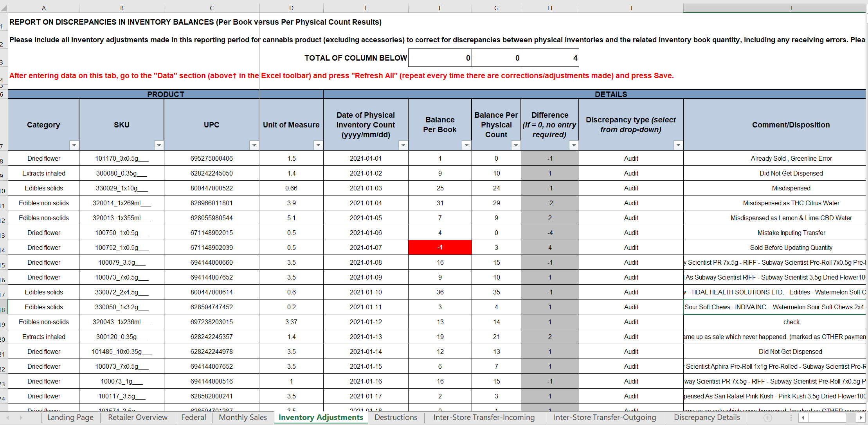Screen dimensions: 868x425
Task: Select column J header
Action: 791,8
